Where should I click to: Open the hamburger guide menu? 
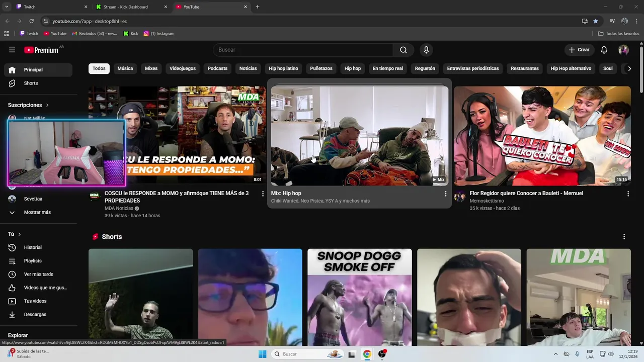pos(12,50)
